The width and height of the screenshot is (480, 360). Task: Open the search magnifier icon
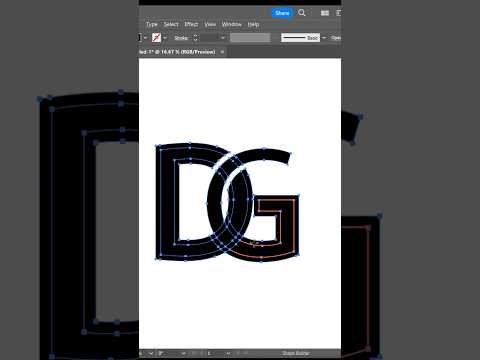pos(302,13)
